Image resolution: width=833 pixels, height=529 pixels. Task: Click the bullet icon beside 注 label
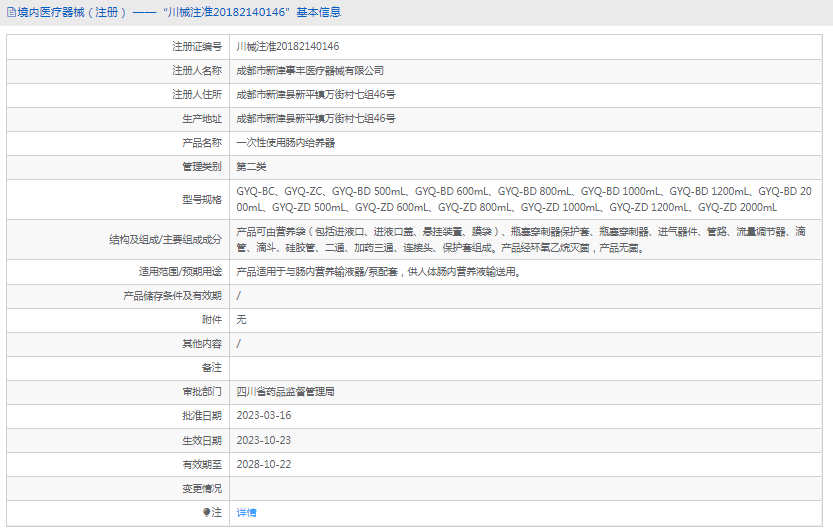pos(207,512)
